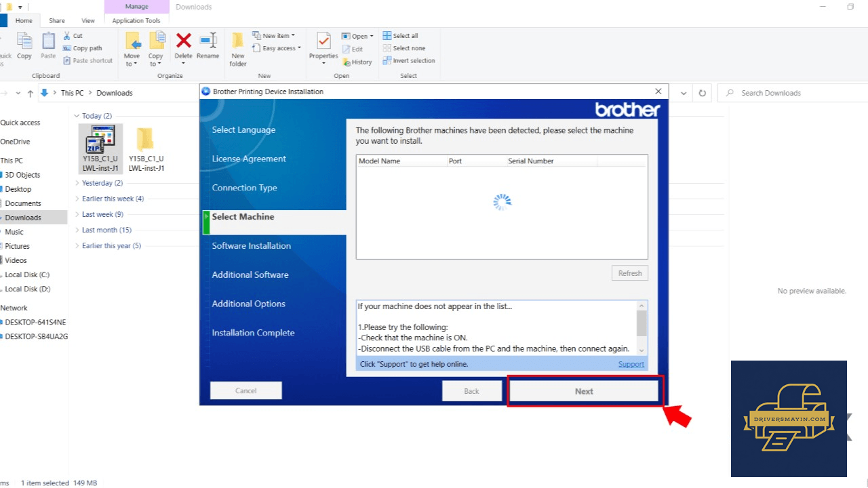The image size is (868, 488).
Task: Click Invert selection in ribbon
Action: coord(408,60)
